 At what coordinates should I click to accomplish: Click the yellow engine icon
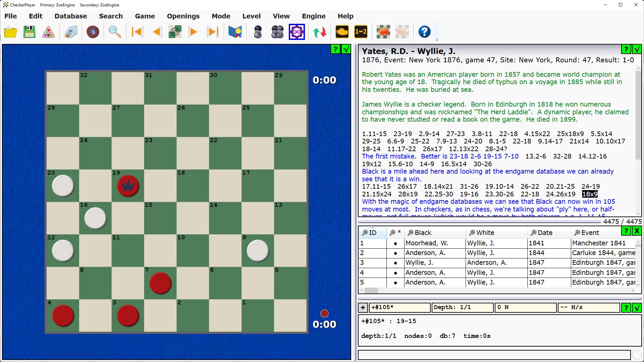click(x=342, y=32)
